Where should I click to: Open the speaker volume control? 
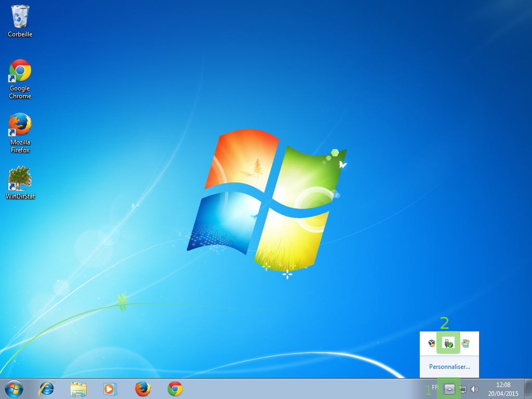coord(474,389)
